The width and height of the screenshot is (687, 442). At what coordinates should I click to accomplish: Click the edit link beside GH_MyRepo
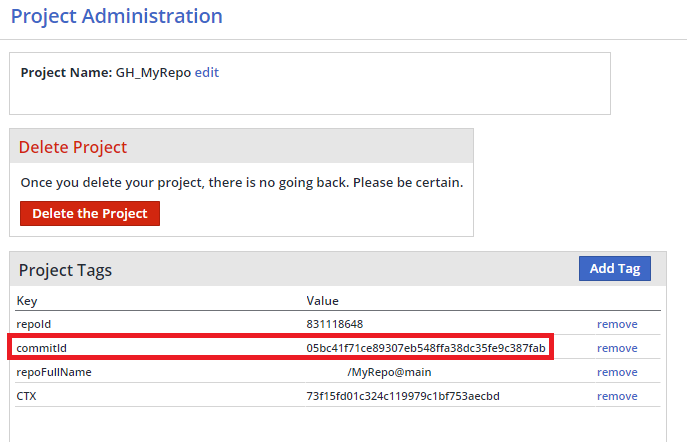206,73
